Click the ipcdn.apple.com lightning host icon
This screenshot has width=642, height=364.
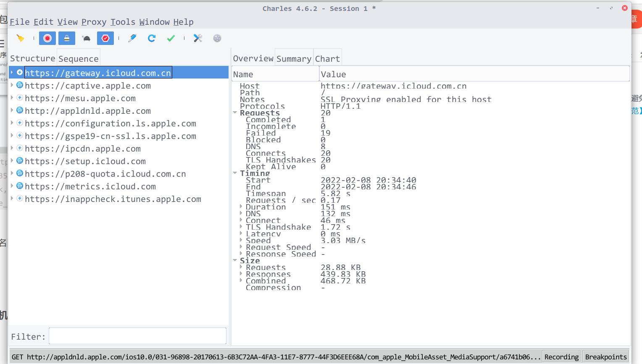click(x=20, y=148)
